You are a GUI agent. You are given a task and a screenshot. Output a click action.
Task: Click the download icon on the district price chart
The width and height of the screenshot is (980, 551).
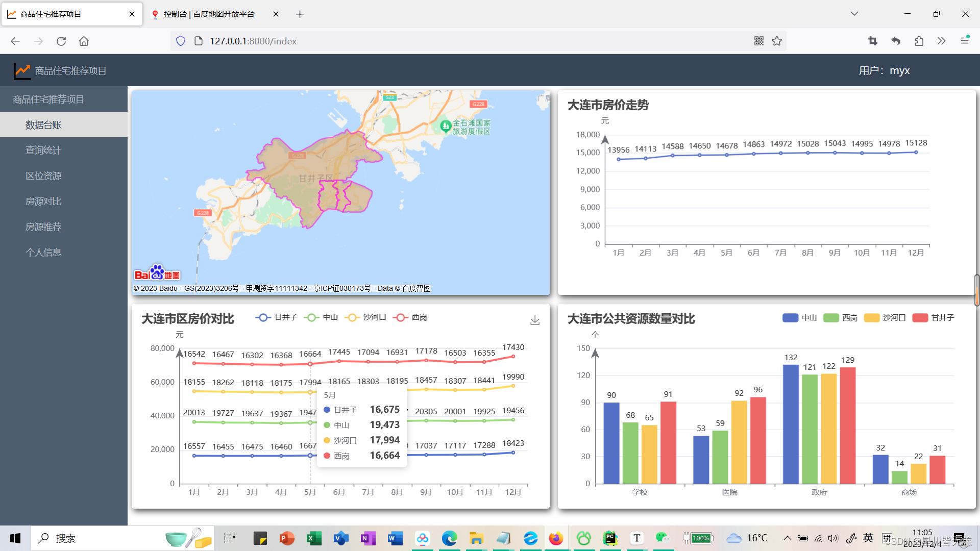click(534, 320)
